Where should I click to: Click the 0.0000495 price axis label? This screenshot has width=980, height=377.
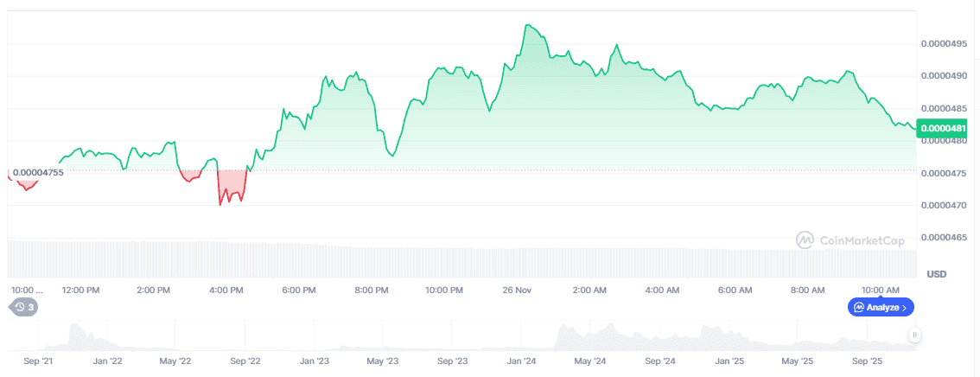tap(943, 43)
